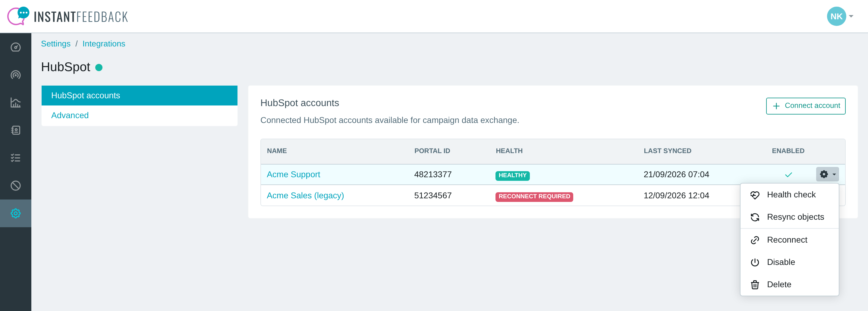This screenshot has height=311, width=868.
Task: Choose Delete from the menu
Action: coord(789,284)
